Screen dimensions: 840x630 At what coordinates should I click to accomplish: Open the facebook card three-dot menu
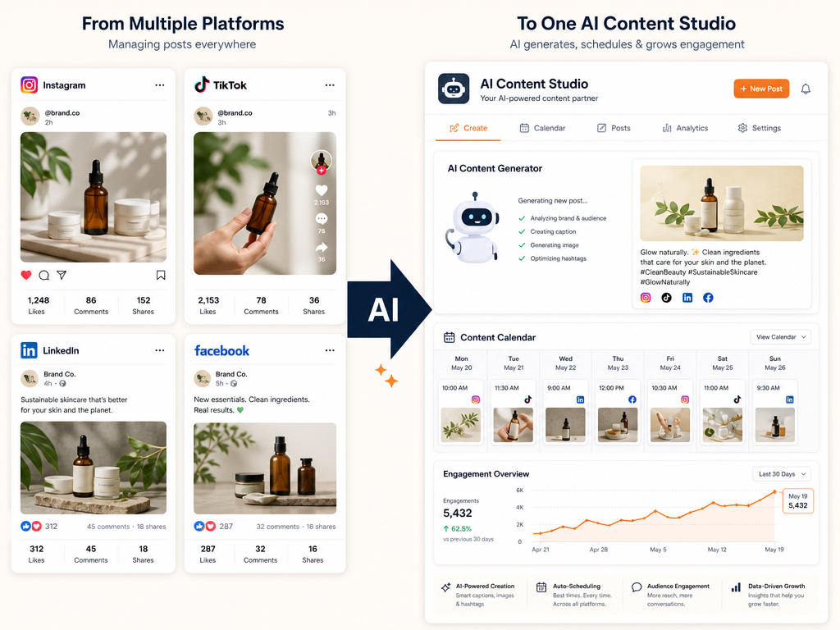330,350
